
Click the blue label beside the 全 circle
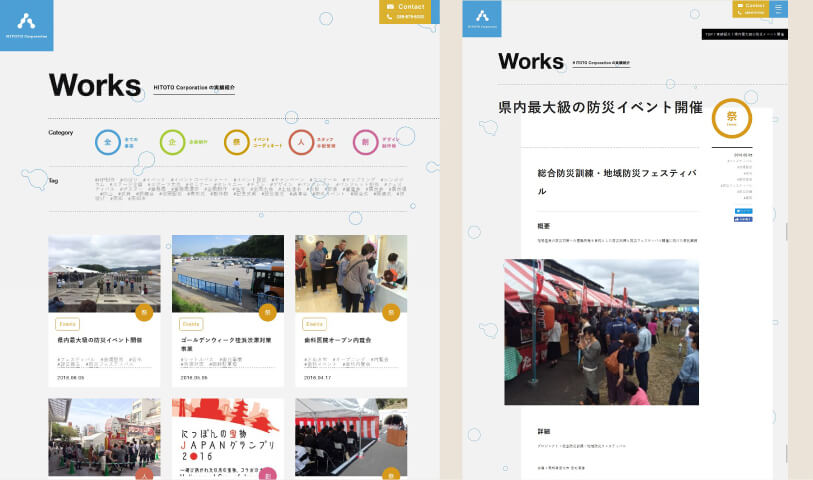point(131,143)
